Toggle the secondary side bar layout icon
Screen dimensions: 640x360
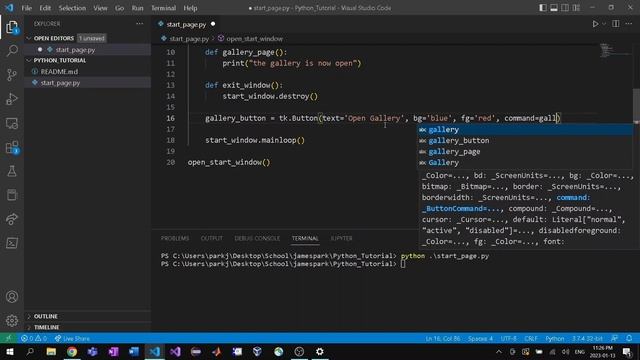pyautogui.click(x=564, y=8)
